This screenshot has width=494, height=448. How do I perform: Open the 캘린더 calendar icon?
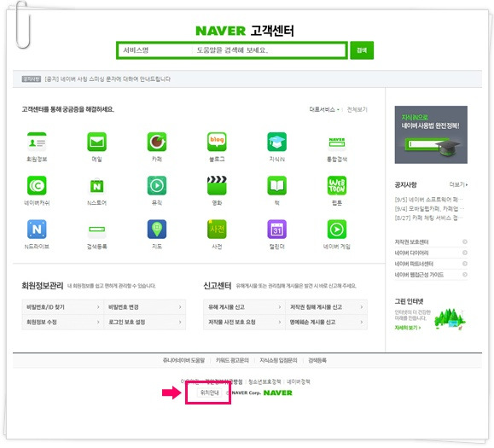coord(277,229)
